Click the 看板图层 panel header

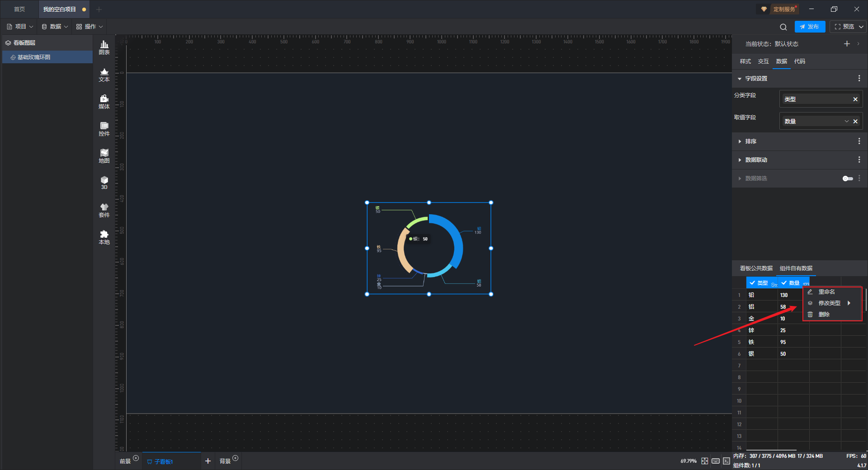[x=47, y=43]
